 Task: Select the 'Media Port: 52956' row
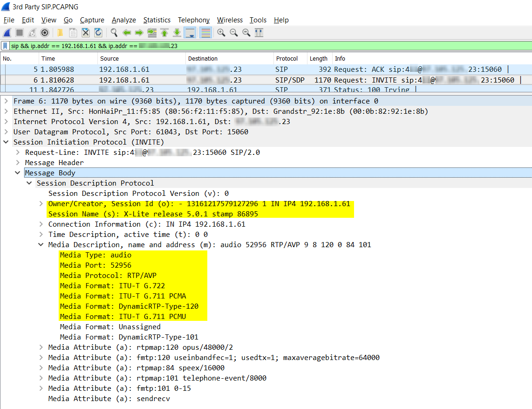coord(95,265)
